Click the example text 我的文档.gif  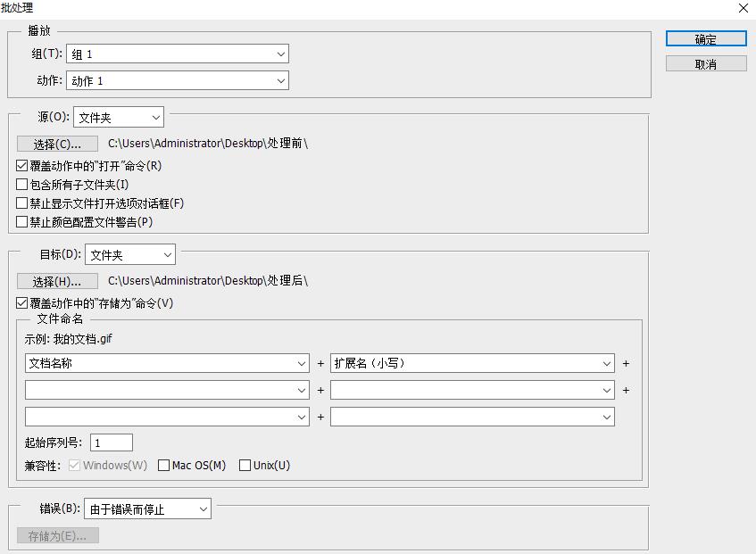(82, 339)
